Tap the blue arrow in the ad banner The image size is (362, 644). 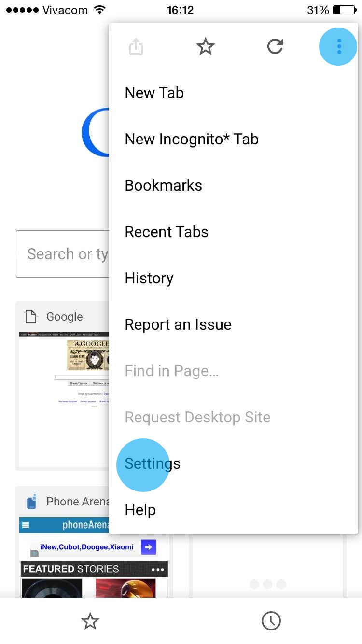[x=148, y=547]
